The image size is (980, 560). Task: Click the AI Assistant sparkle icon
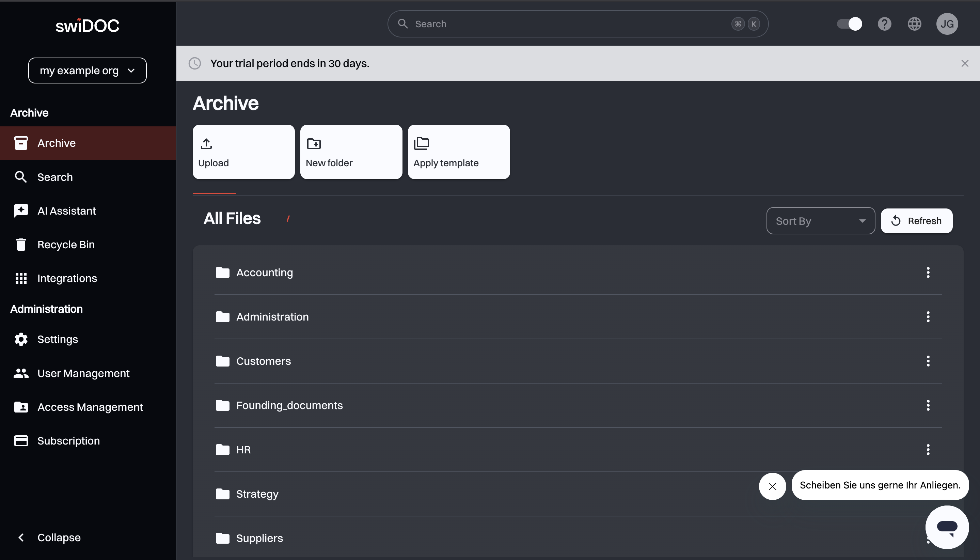21,211
